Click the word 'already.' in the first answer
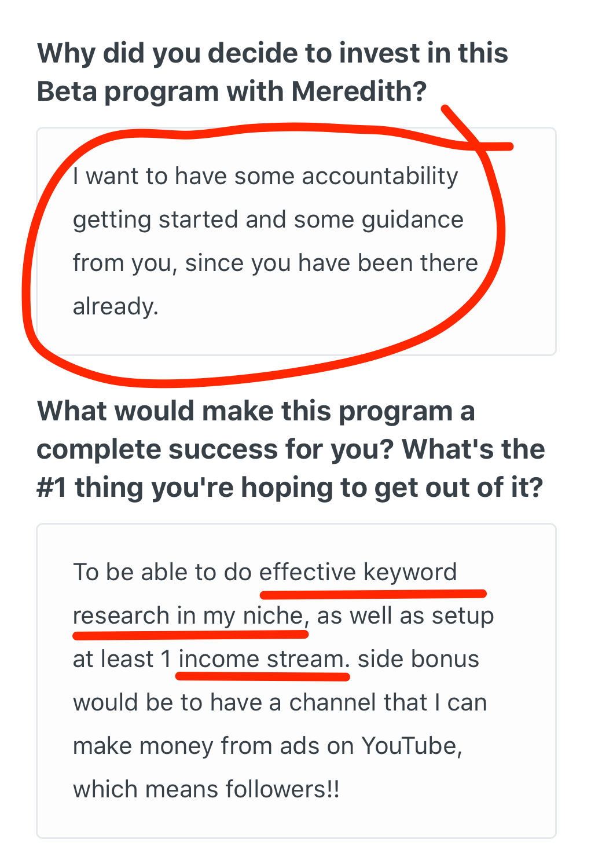The height and width of the screenshot is (868, 591). [115, 306]
